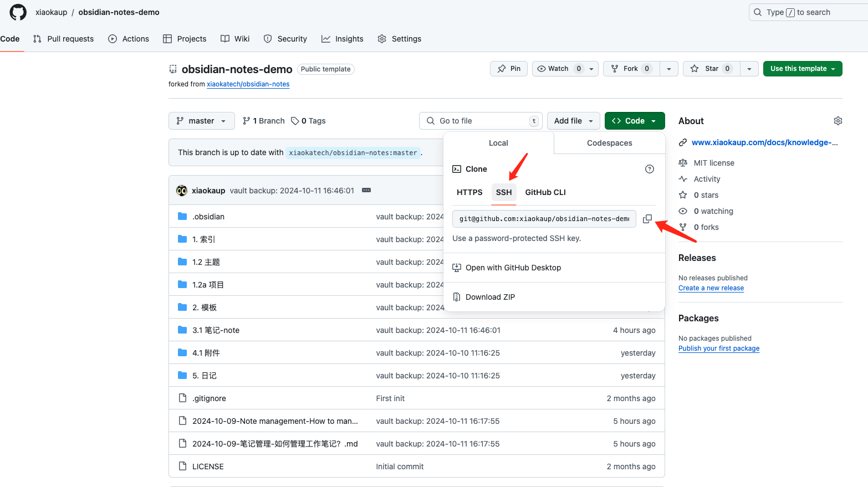Click the 0 Tags link
The image size is (868, 487).
point(308,121)
